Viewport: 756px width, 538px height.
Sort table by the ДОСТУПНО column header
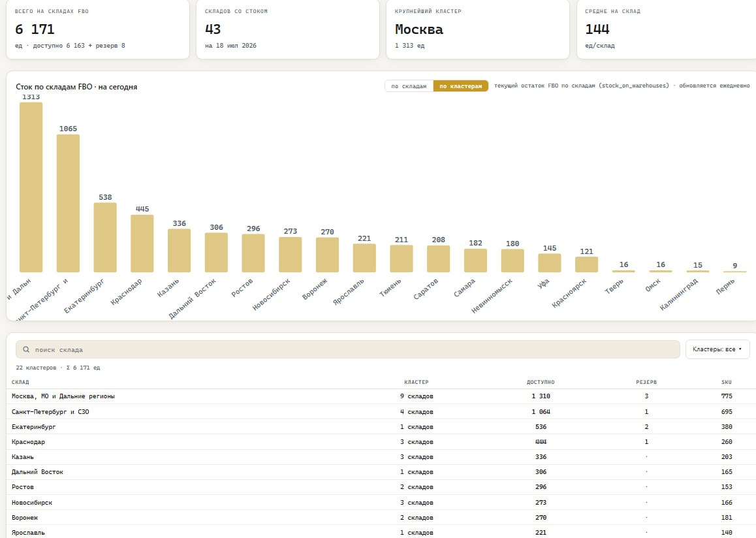point(541,382)
